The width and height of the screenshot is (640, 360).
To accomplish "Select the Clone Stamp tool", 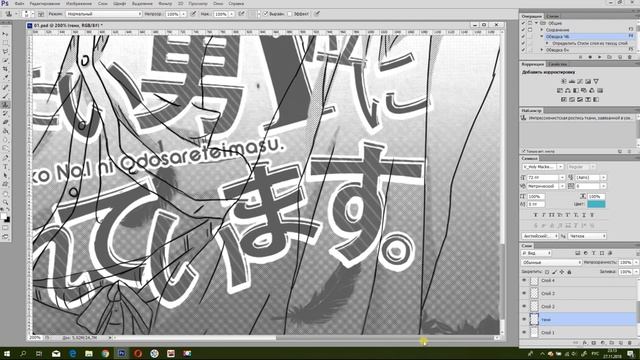I will coord(5,105).
